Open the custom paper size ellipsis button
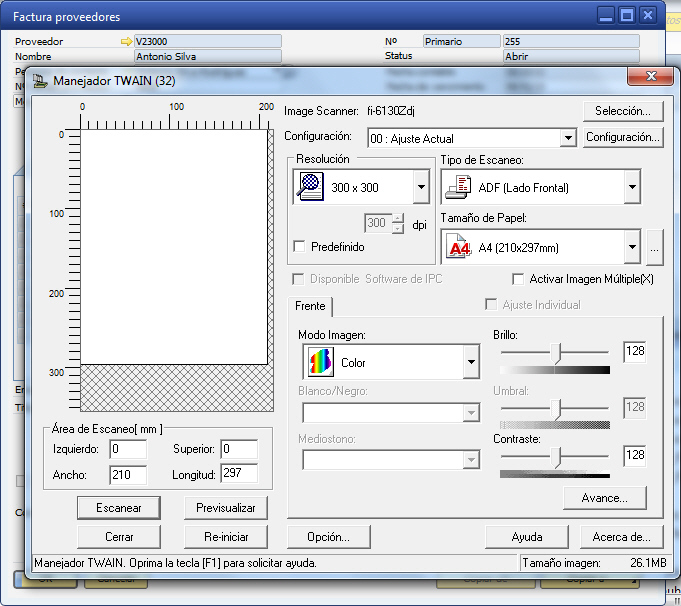 654,247
